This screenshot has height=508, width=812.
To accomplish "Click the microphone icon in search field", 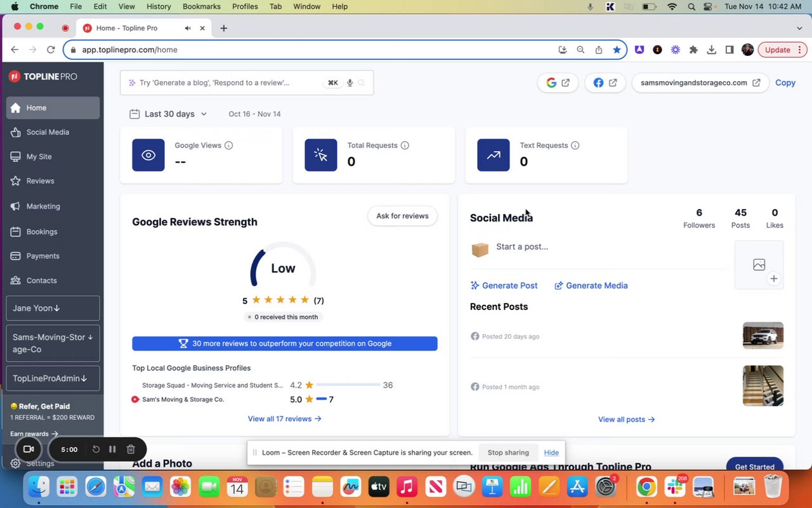I will pyautogui.click(x=350, y=83).
